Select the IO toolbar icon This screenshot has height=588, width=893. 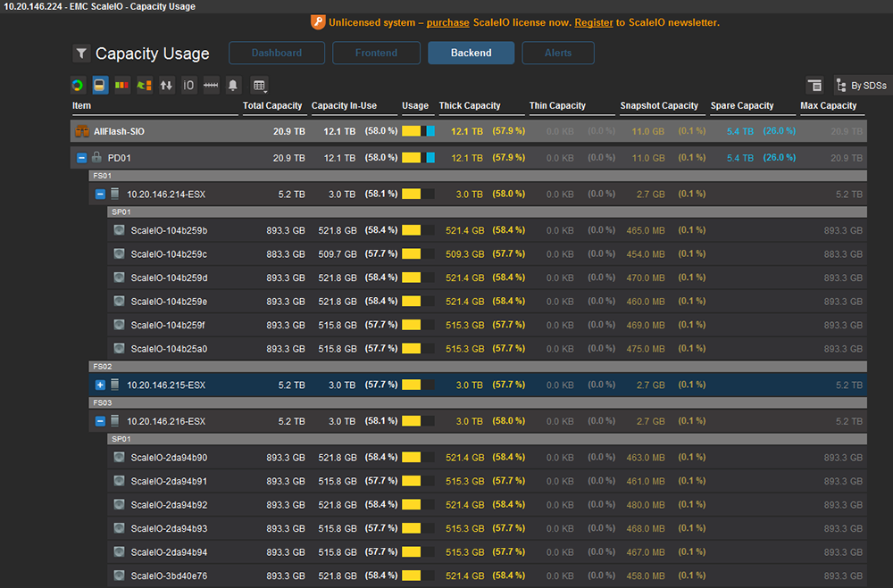[188, 86]
